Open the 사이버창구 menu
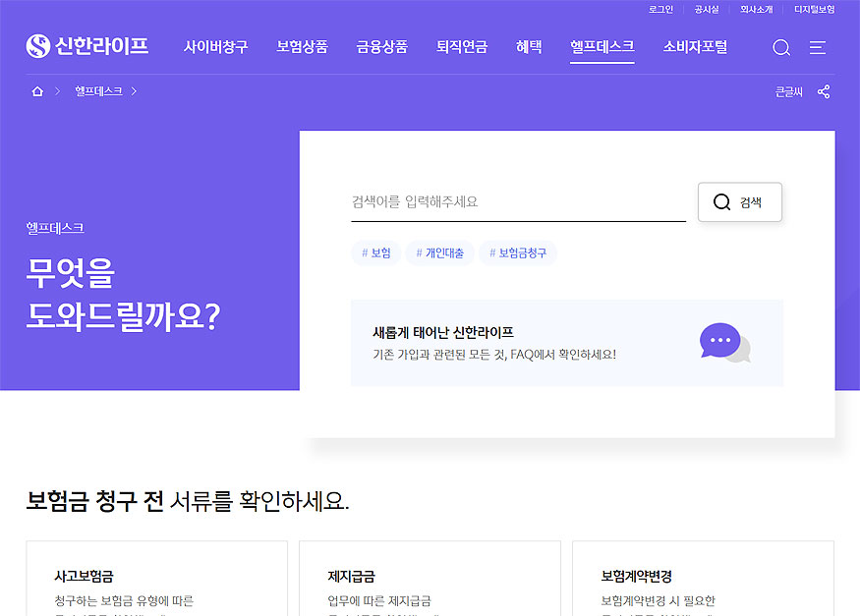This screenshot has height=616, width=860. pos(215,47)
